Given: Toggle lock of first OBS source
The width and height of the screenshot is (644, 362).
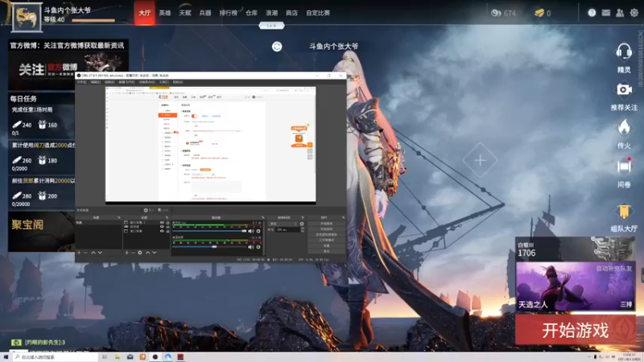Looking at the screenshot, I should pos(167,223).
